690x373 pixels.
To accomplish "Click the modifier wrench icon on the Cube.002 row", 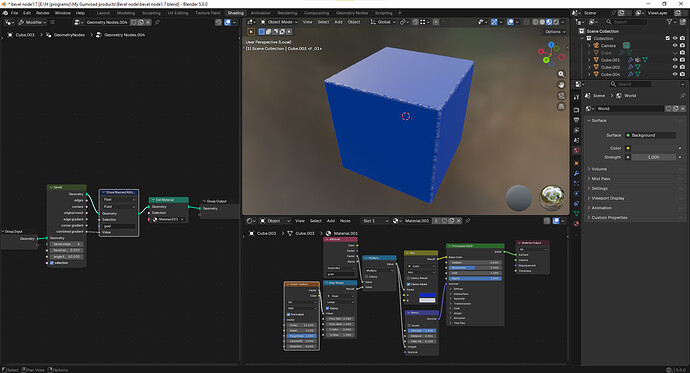I will tap(631, 67).
